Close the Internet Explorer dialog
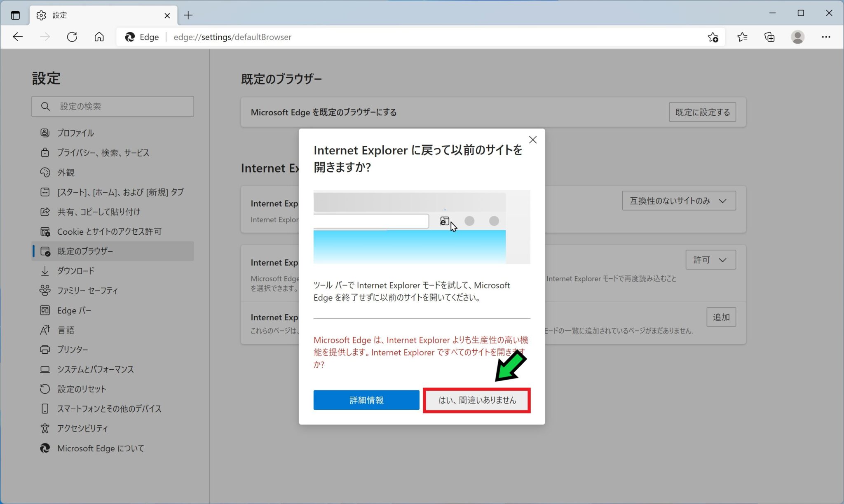The height and width of the screenshot is (504, 844). coord(532,140)
